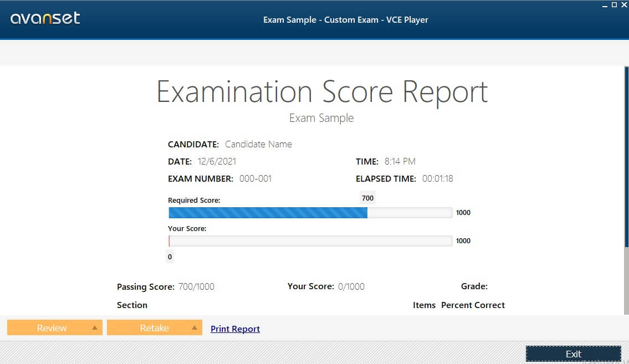629x364 pixels.
Task: Click the Your Score progress bar
Action: coord(310,240)
